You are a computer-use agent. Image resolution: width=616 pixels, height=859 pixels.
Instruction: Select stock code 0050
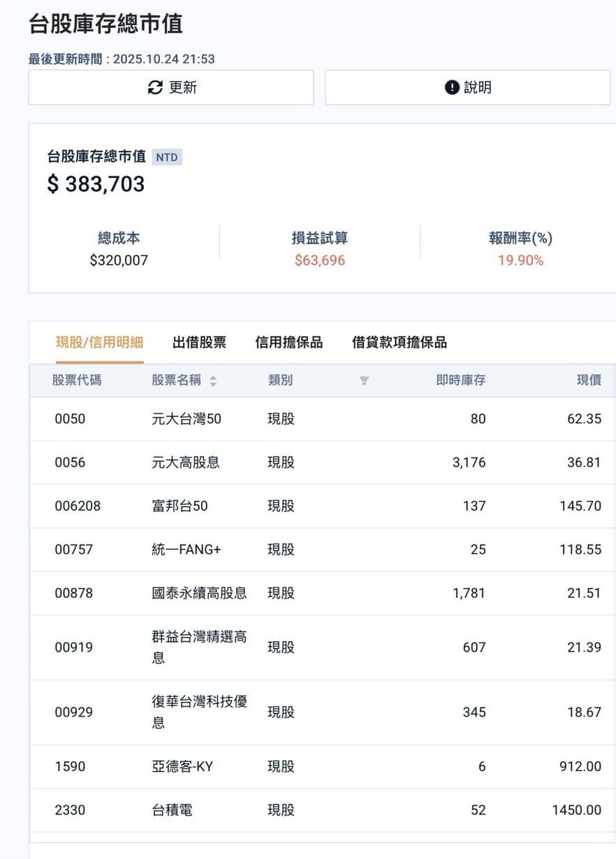click(70, 419)
